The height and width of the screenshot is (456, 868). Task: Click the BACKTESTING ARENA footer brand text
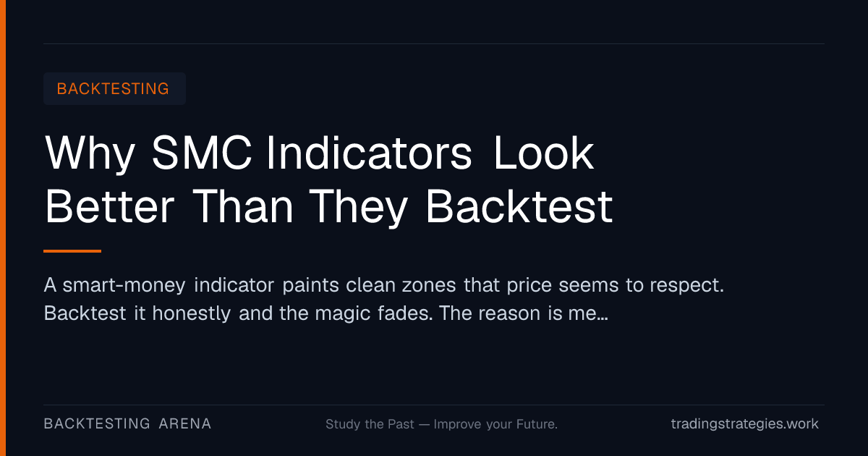128,424
